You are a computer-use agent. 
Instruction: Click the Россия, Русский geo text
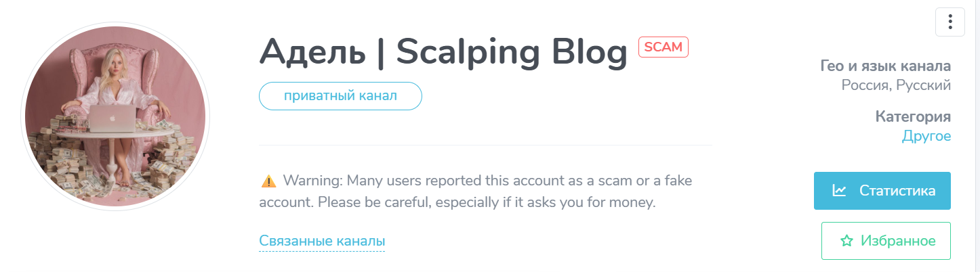[x=896, y=85]
